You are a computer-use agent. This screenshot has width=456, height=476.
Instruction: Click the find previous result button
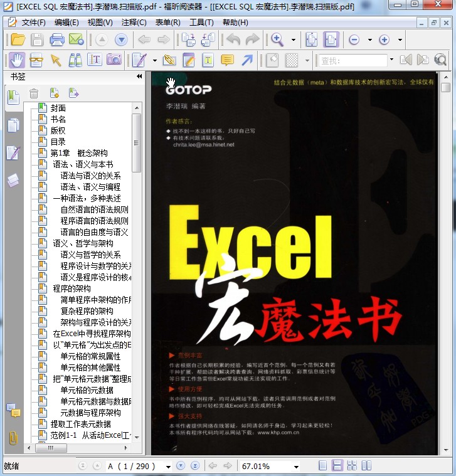tap(406, 60)
